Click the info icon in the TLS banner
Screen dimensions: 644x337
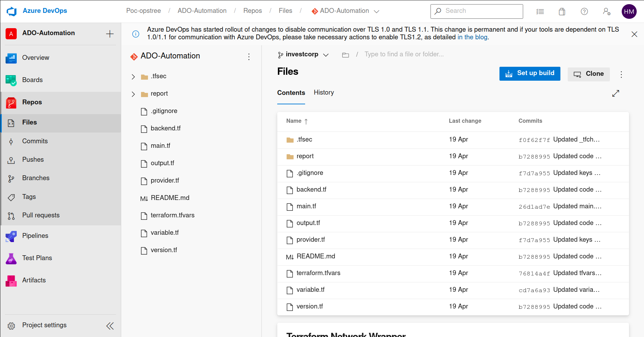click(x=136, y=34)
